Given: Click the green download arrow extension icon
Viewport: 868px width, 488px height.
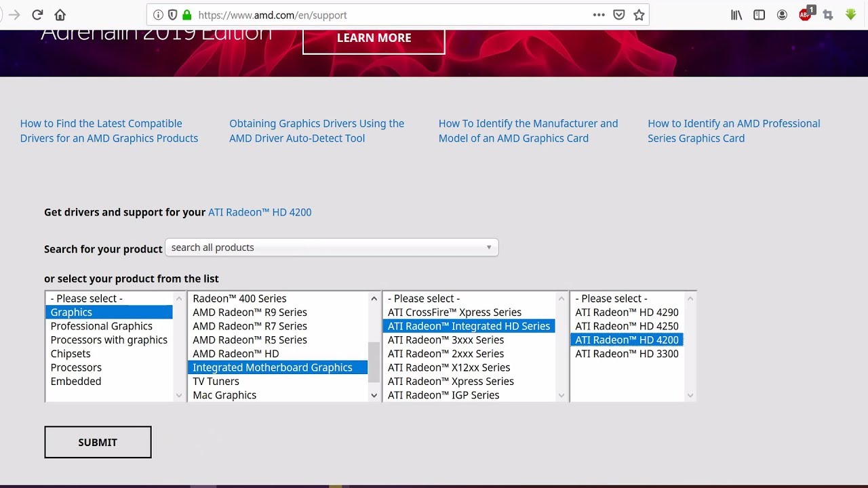Looking at the screenshot, I should (851, 14).
